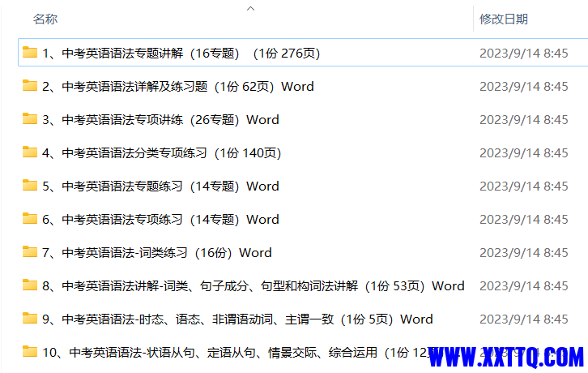
Task: Sort by the 名称 column header
Action: pyautogui.click(x=45, y=19)
